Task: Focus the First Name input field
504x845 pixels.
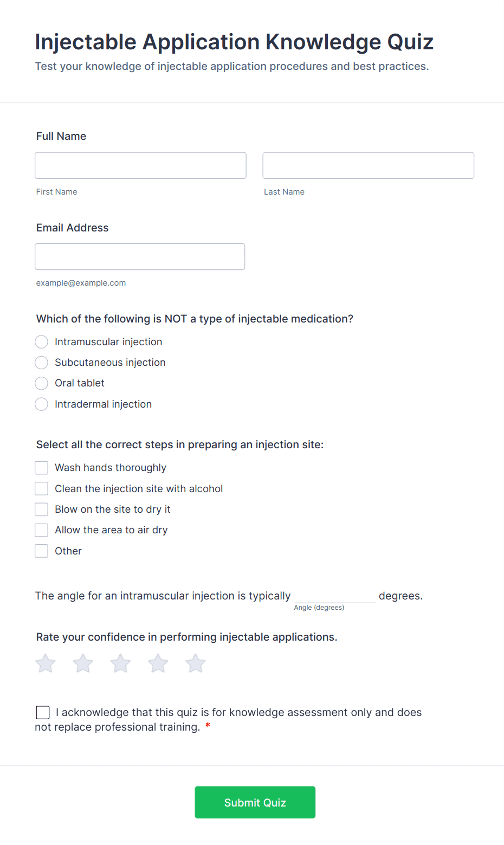Action: 140,165
